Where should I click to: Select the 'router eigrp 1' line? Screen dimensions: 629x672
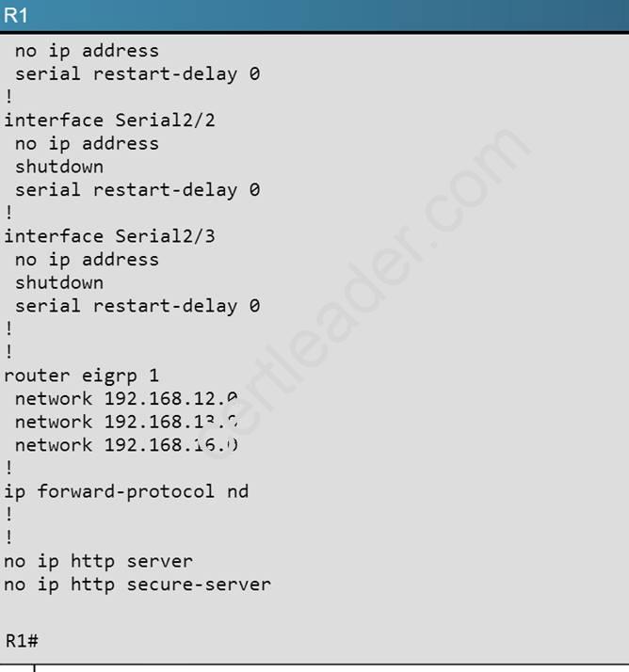point(81,376)
